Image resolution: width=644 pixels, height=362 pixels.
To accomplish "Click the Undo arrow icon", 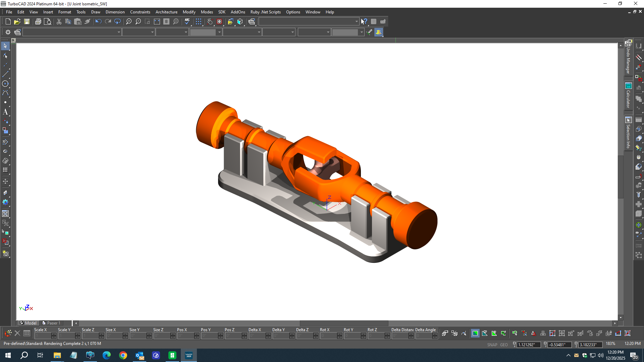I will (98, 21).
